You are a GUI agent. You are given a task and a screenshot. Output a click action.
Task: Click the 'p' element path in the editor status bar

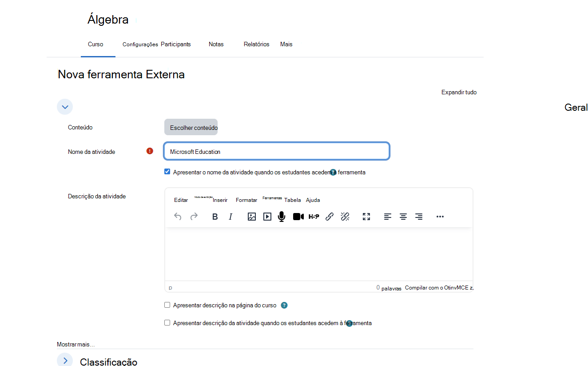pos(171,288)
